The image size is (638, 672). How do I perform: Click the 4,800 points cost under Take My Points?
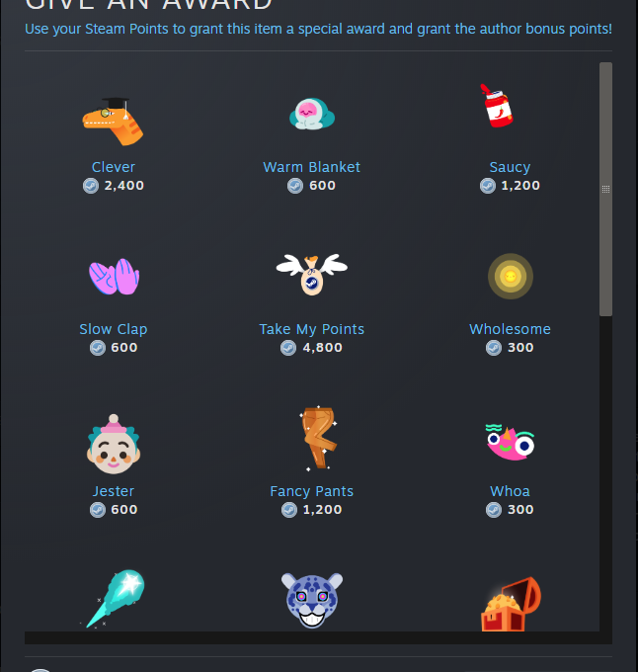click(x=322, y=348)
